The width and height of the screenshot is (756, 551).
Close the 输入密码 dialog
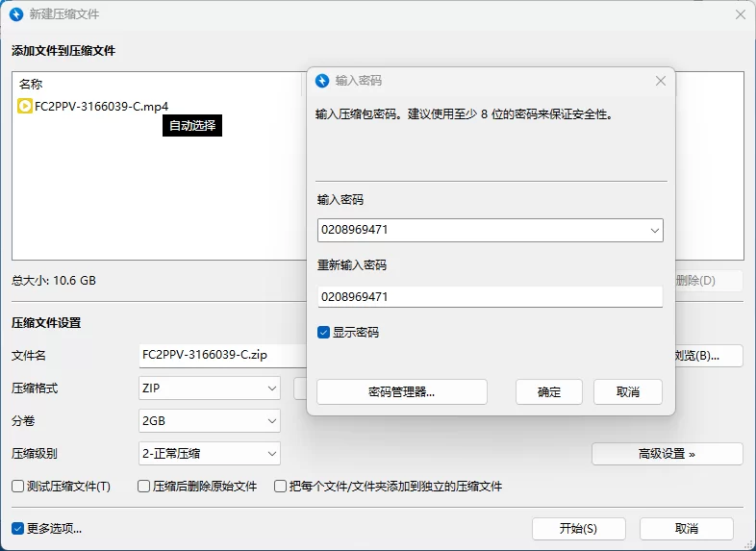pyautogui.click(x=660, y=81)
